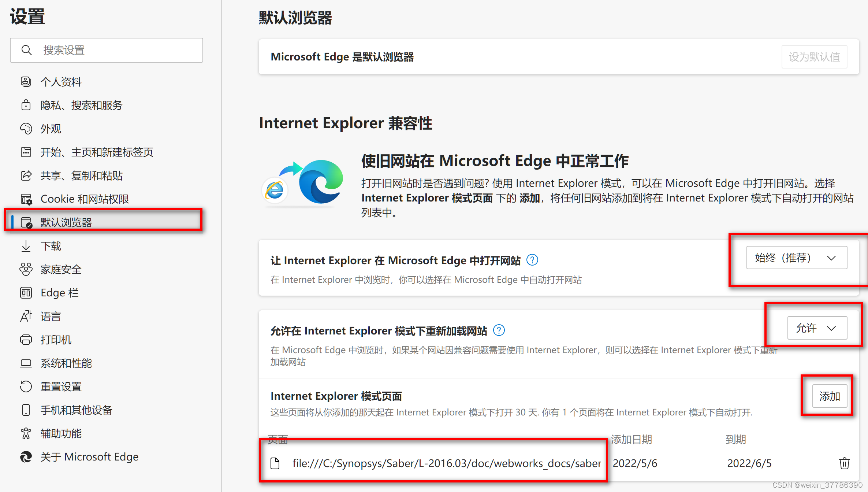
Task: Click the file icon of the saber page entry
Action: 275,463
